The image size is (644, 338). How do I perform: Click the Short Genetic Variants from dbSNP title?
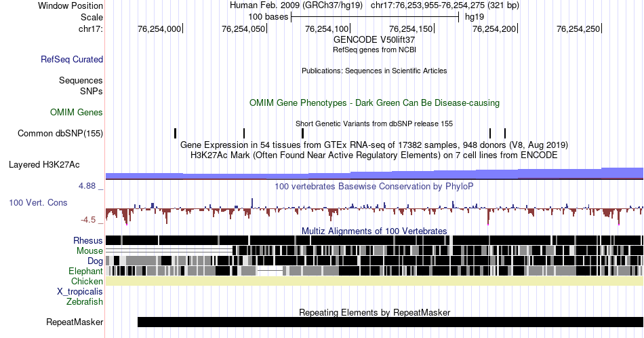(x=374, y=124)
